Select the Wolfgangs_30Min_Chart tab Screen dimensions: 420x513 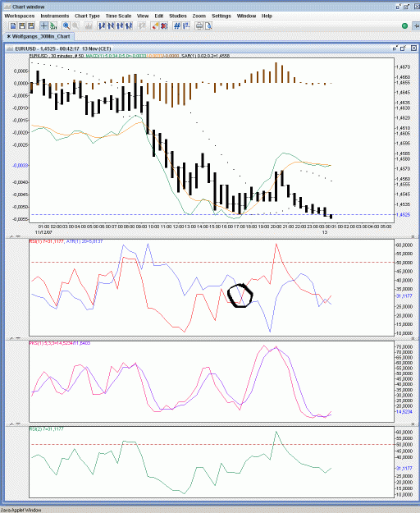click(39, 36)
